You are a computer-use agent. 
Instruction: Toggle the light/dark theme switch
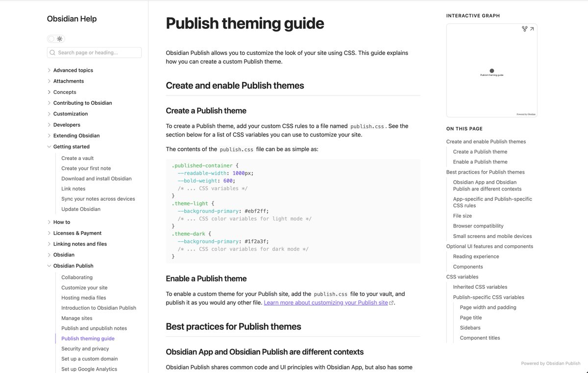tap(56, 39)
